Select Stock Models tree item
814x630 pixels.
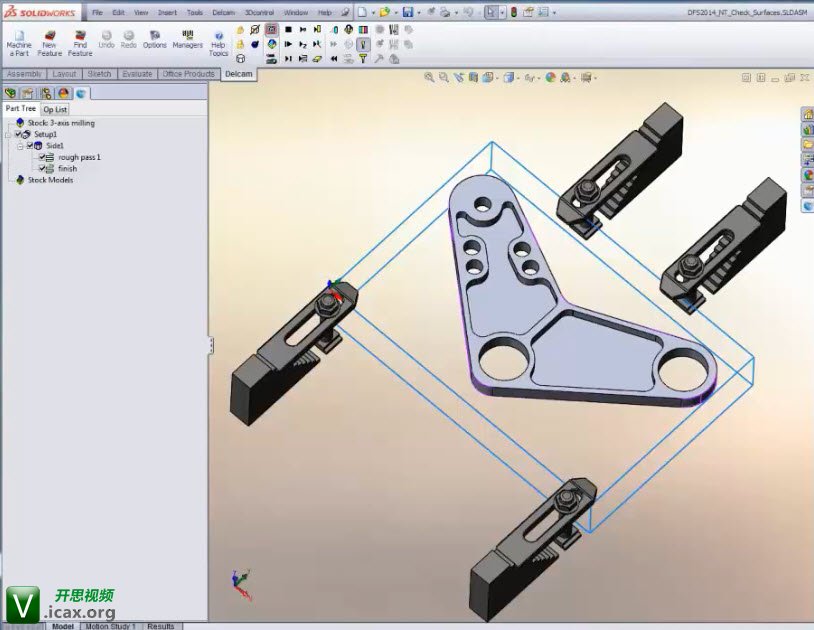click(50, 180)
